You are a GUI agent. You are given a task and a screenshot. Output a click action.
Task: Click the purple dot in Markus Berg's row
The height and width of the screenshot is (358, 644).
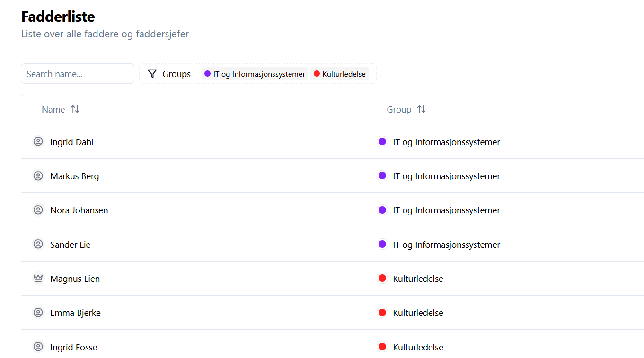pos(382,176)
